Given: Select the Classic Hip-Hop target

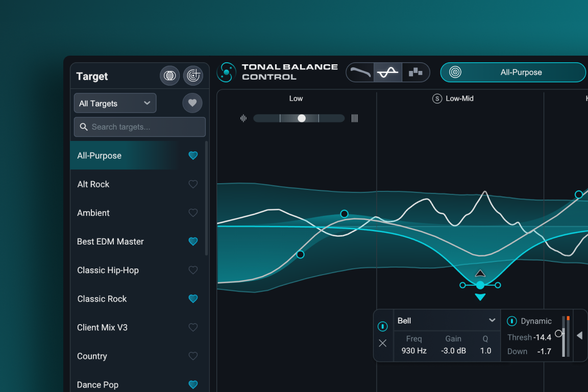Looking at the screenshot, I should point(108,270).
